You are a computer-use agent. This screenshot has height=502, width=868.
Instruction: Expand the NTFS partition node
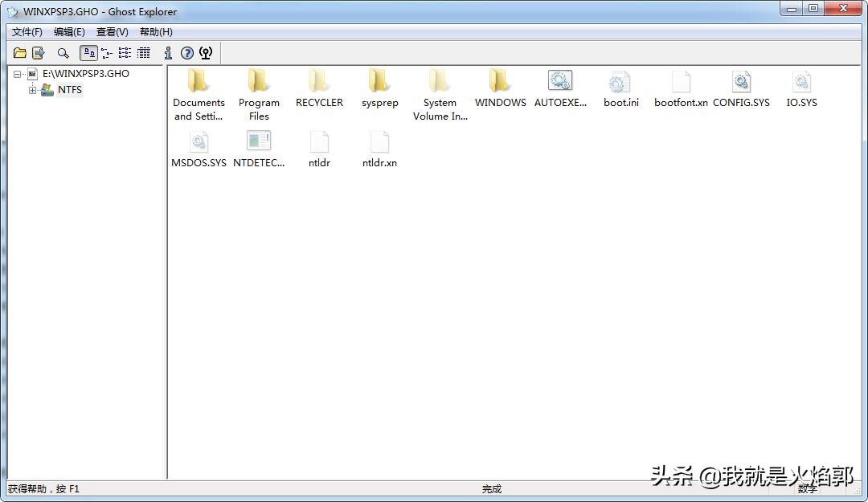pos(33,90)
